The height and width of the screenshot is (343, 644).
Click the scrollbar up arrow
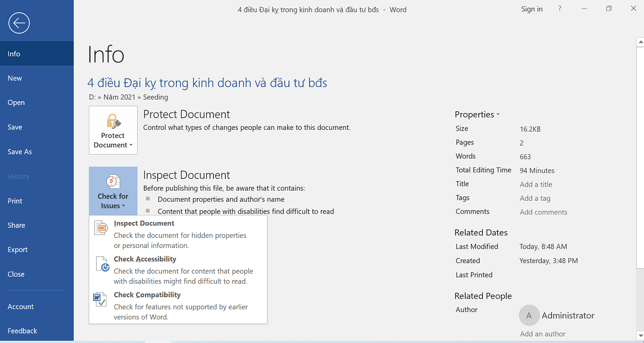pyautogui.click(x=640, y=42)
